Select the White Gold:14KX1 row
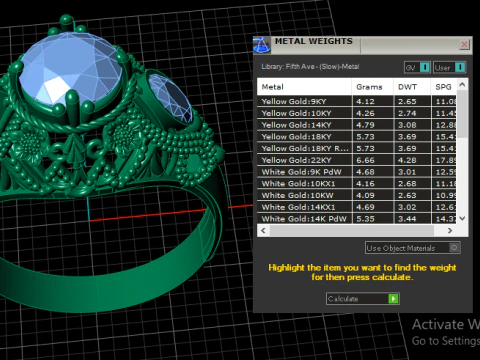 [x=357, y=207]
